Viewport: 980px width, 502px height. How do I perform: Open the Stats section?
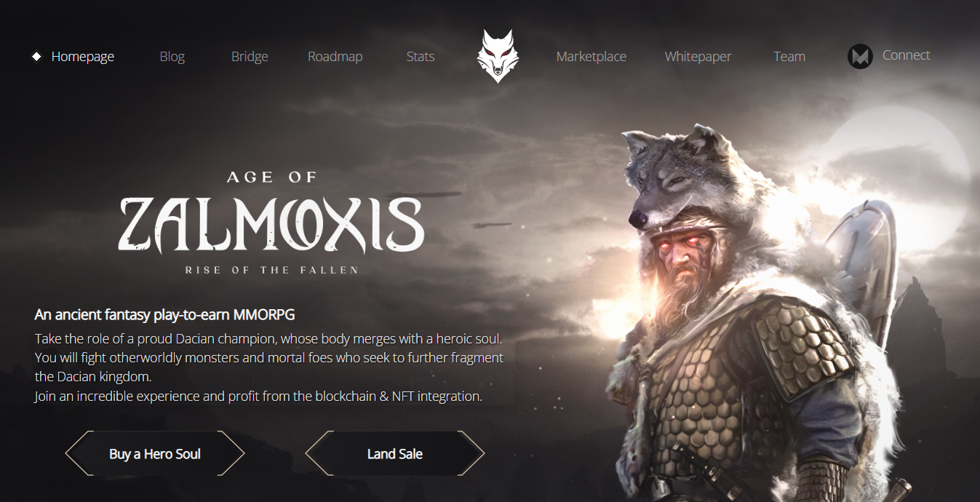(x=421, y=56)
